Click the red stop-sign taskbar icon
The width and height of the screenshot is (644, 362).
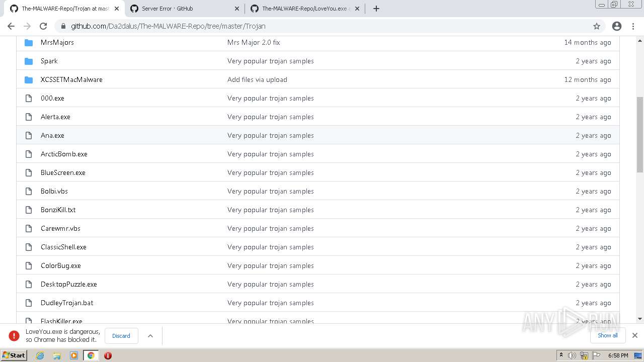coord(108,355)
